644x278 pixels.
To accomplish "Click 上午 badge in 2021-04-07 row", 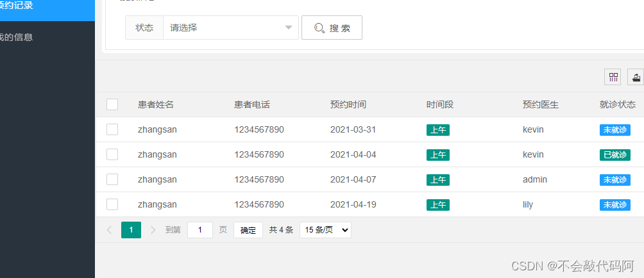I will [x=438, y=180].
